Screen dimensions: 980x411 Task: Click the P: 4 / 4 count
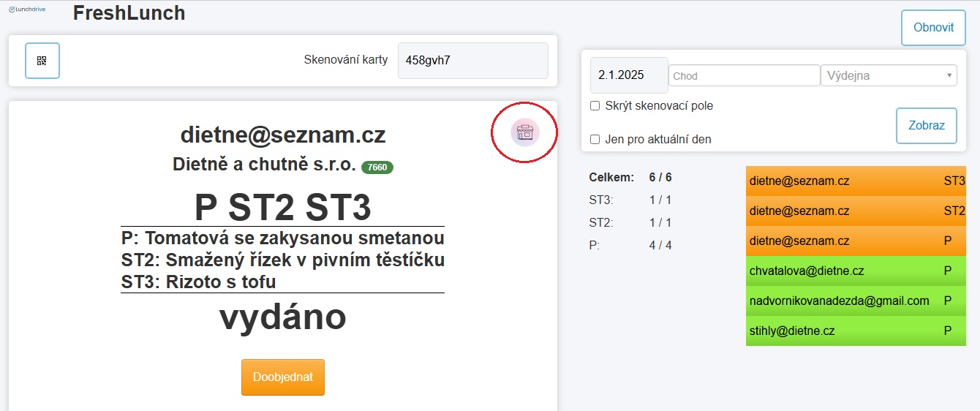point(630,246)
